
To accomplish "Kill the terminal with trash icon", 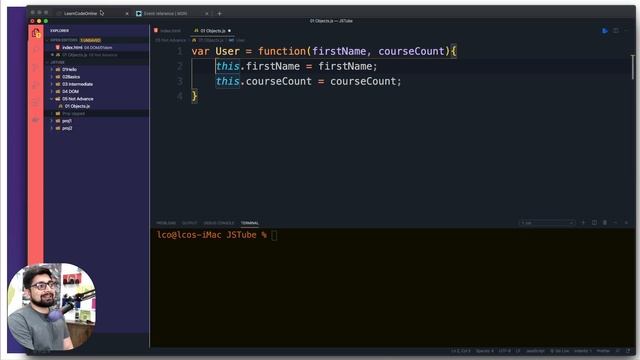I will click(x=605, y=222).
